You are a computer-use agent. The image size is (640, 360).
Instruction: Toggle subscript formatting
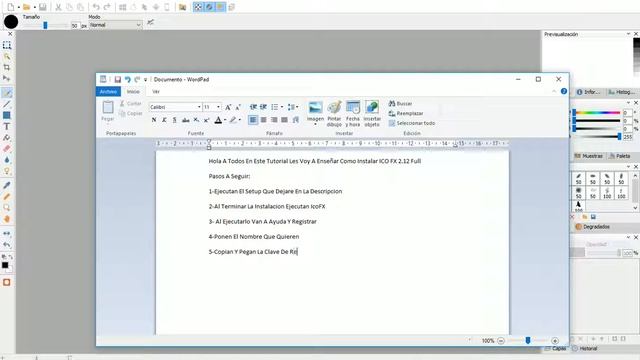196,120
